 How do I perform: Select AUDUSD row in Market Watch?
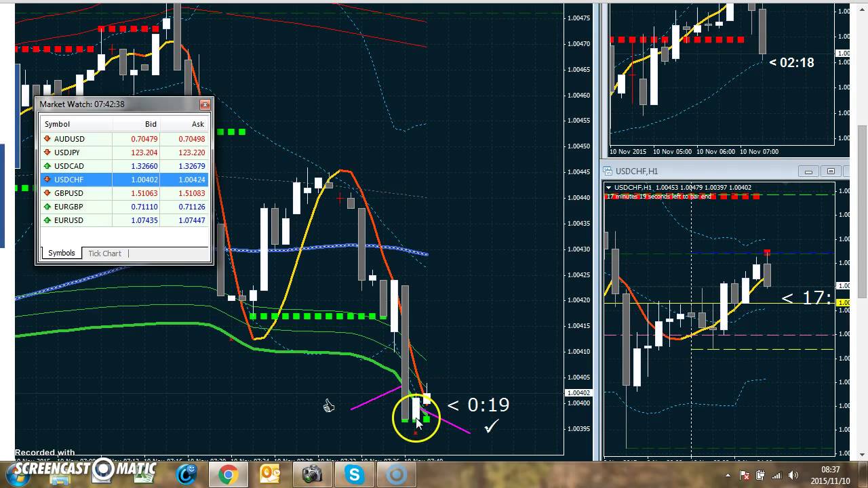pyautogui.click(x=124, y=139)
